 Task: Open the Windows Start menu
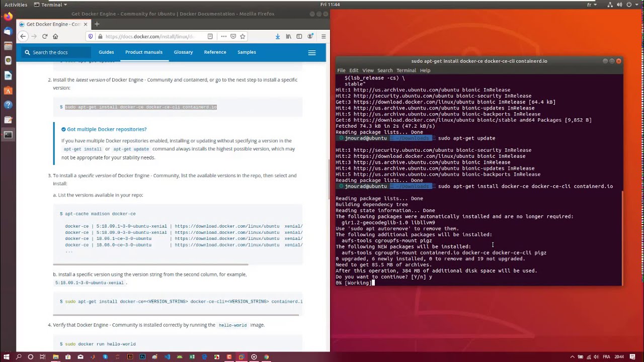6,357
